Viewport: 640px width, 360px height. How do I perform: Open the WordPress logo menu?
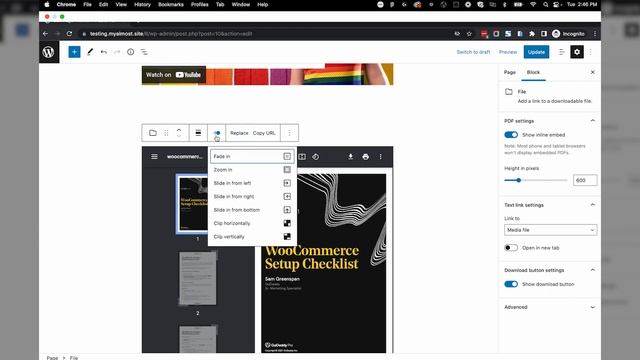coord(49,52)
